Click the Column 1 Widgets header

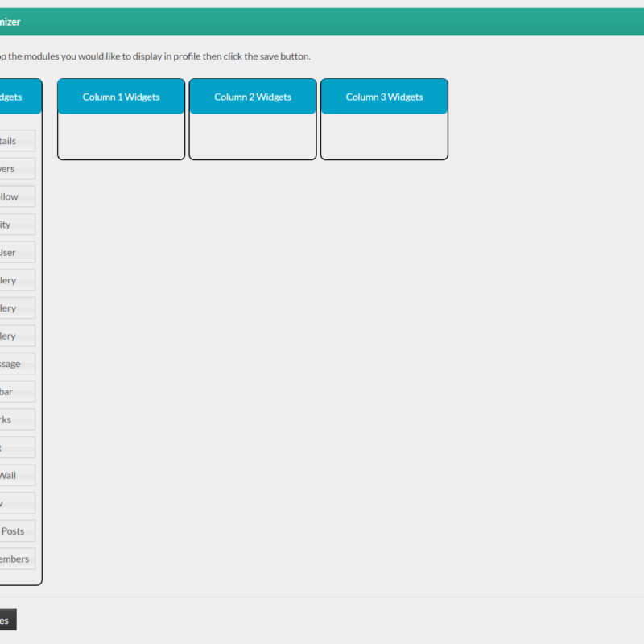tap(120, 96)
